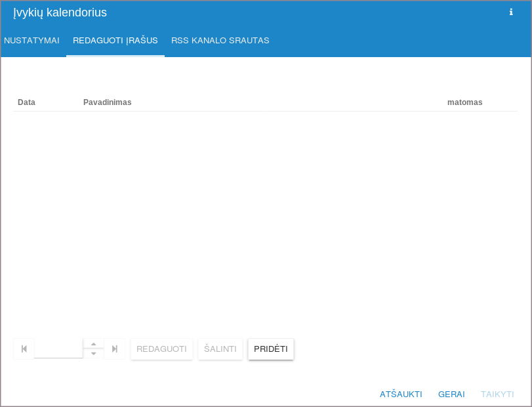Click the empty entries list area

tap(265, 217)
